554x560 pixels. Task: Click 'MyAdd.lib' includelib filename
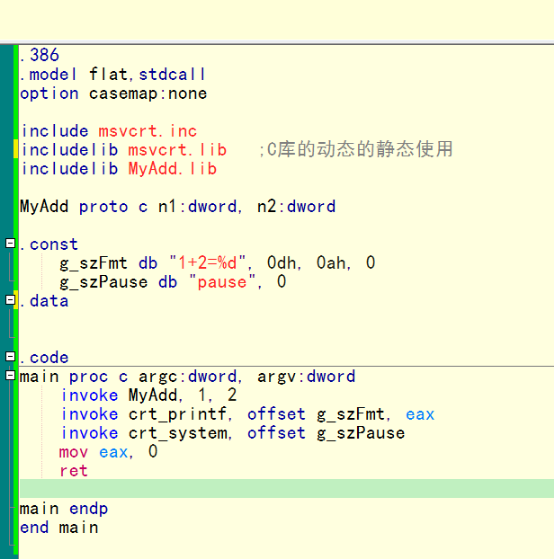pos(173,169)
